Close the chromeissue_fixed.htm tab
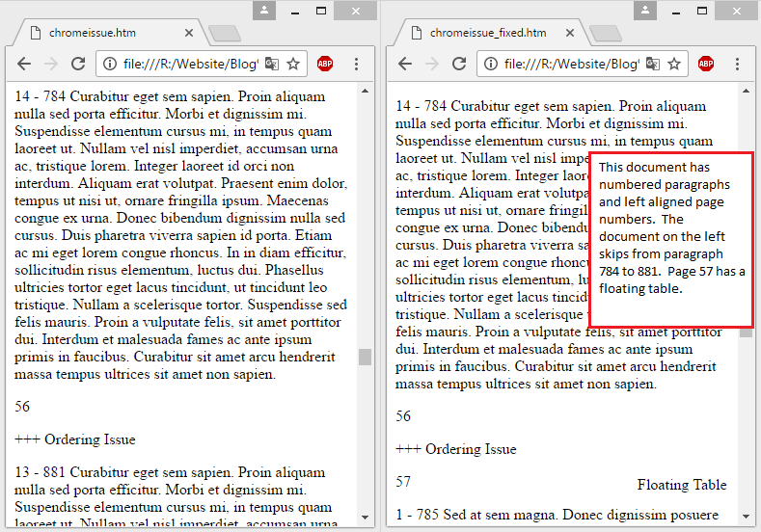761x532 pixels. (x=570, y=33)
